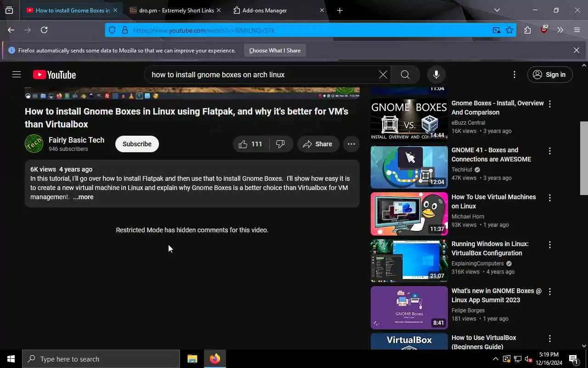
Task: Open the muted volume tray icon
Action: [x=528, y=359]
